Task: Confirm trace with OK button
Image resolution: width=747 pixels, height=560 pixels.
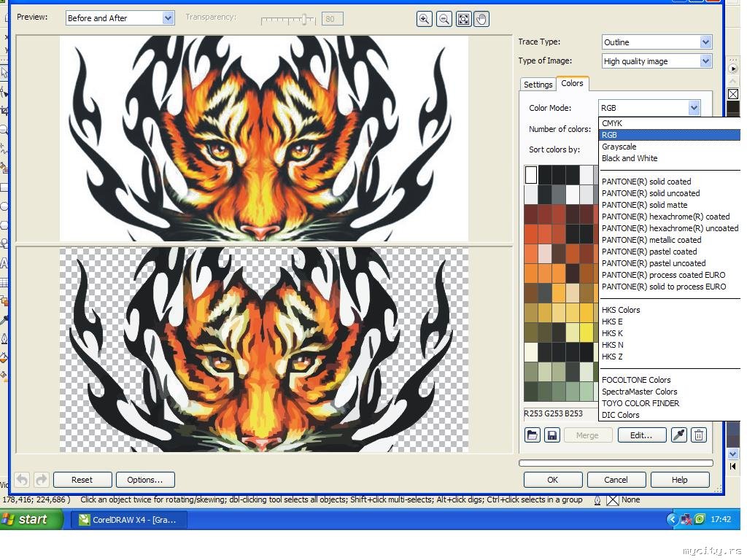Action: click(x=553, y=480)
